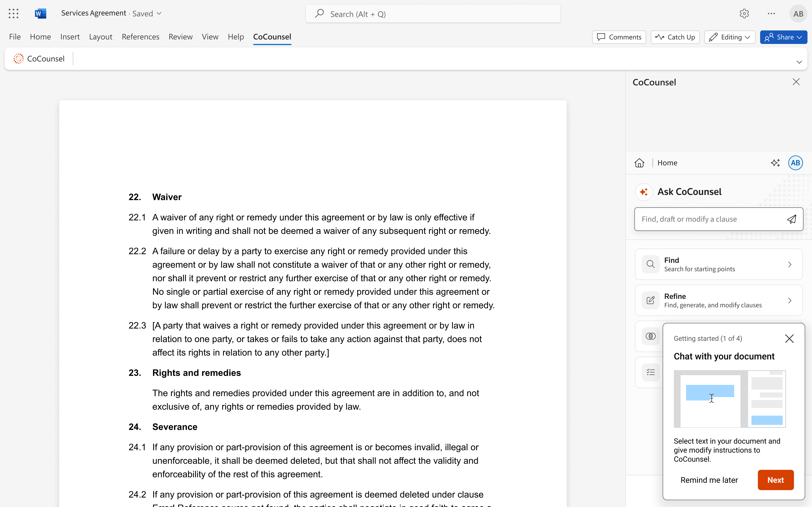This screenshot has width=812, height=507.
Task: Click Remind me later
Action: [709, 480]
